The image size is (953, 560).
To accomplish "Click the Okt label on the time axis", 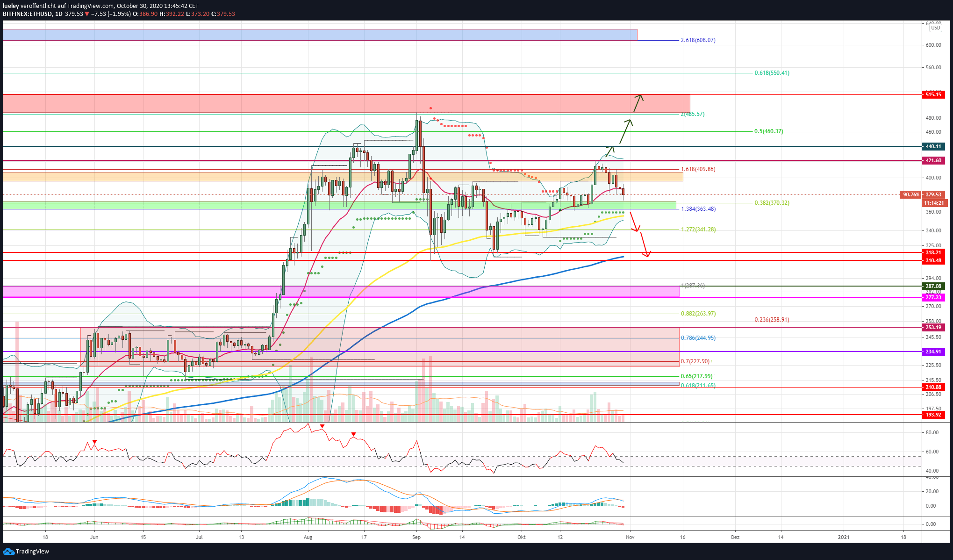I will (x=522, y=537).
